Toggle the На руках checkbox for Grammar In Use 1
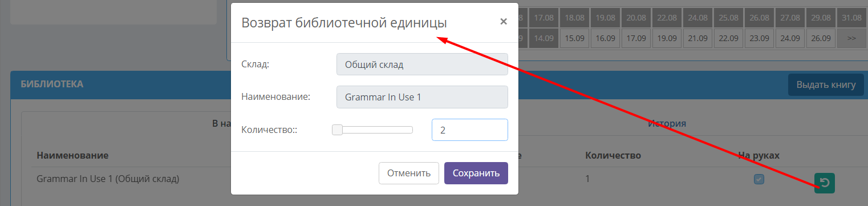Viewport: 868px width, 206px height. tap(759, 179)
